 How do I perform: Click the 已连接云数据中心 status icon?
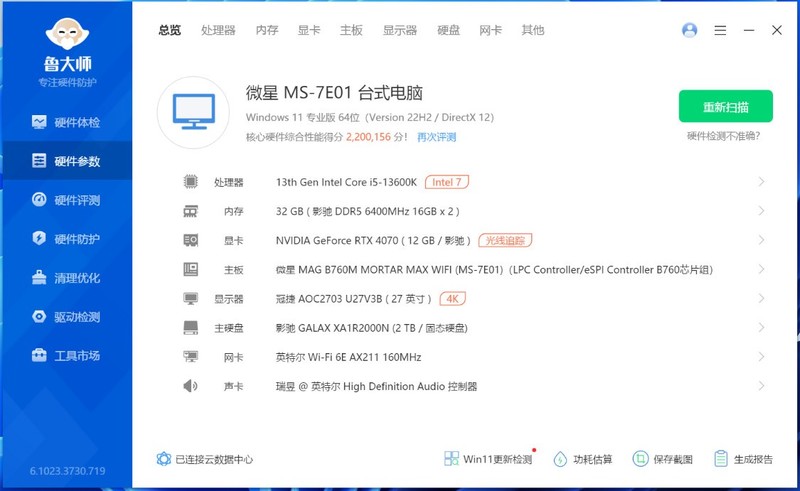tap(163, 459)
